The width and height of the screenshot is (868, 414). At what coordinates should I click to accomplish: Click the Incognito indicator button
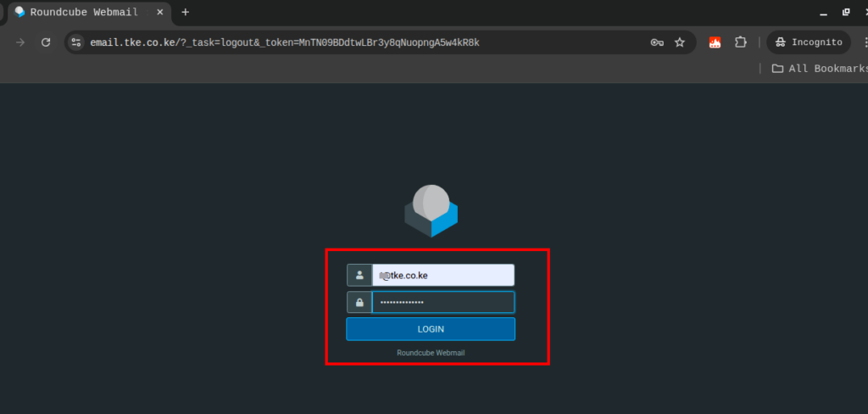pos(808,42)
